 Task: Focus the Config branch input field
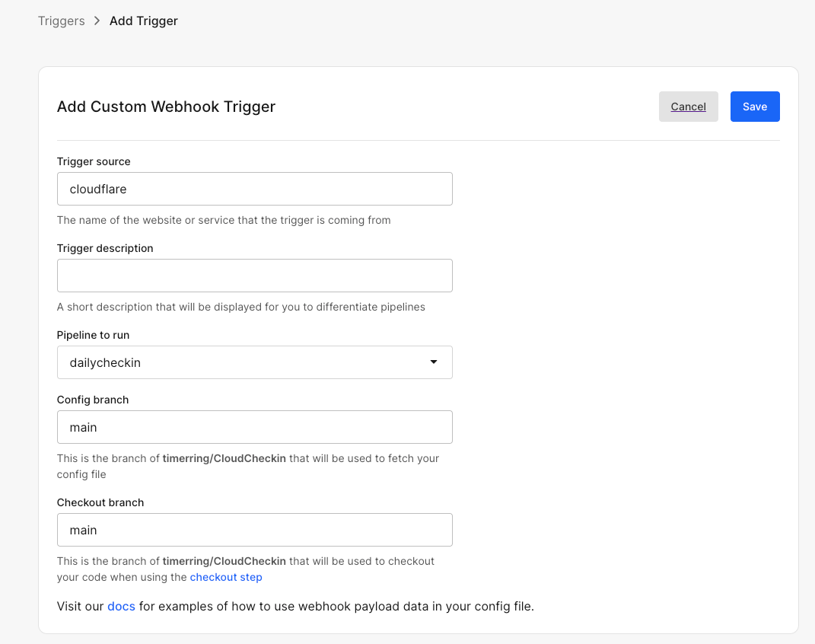tap(255, 427)
